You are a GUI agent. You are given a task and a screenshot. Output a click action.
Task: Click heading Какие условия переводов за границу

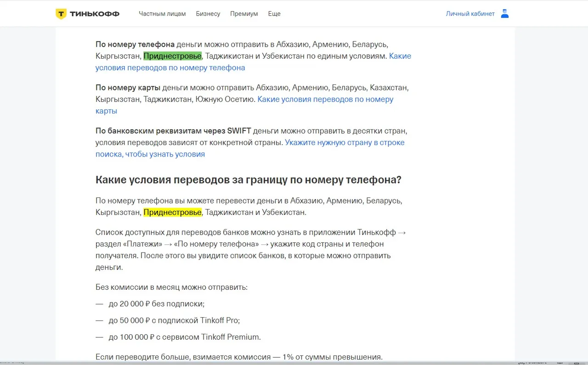pos(248,180)
